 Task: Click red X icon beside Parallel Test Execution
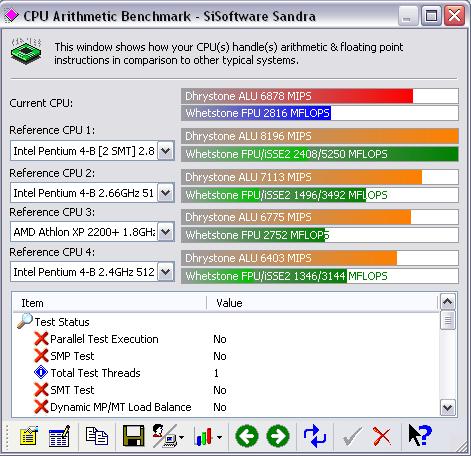(41, 339)
